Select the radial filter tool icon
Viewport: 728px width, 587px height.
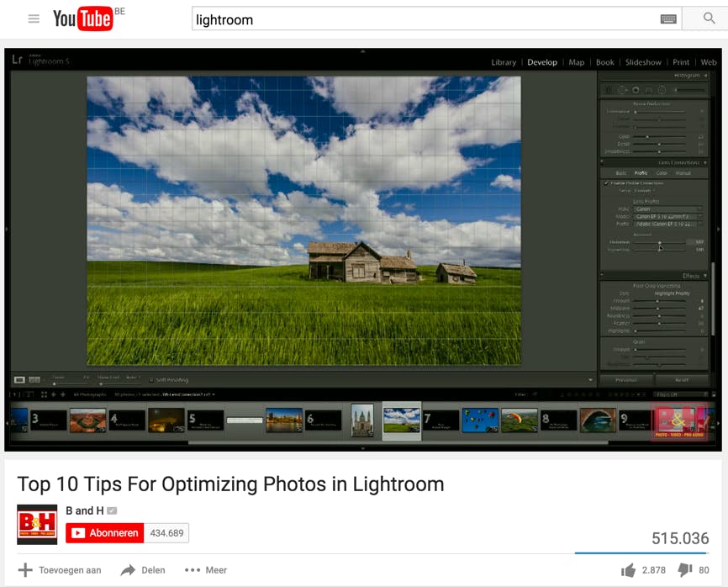tap(662, 90)
